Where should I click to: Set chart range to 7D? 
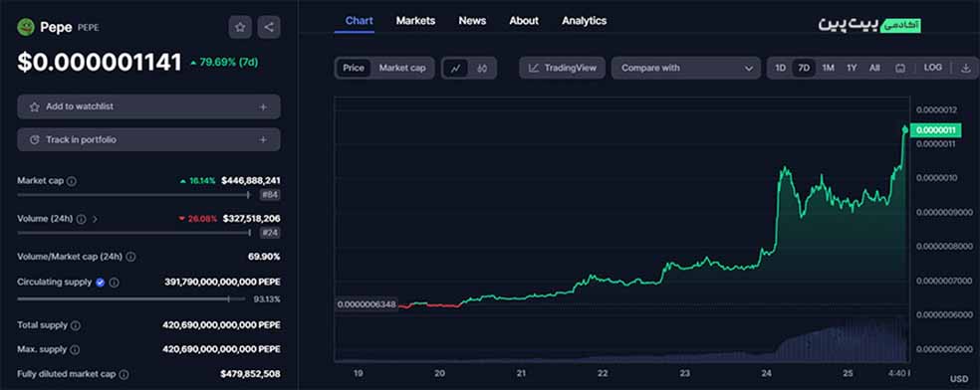(x=804, y=68)
